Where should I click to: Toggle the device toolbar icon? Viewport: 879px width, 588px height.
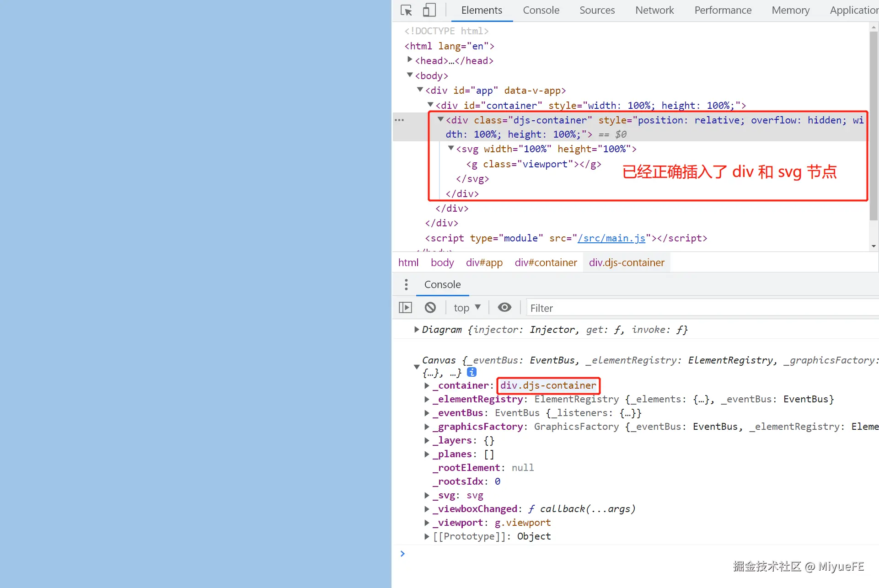pos(429,10)
